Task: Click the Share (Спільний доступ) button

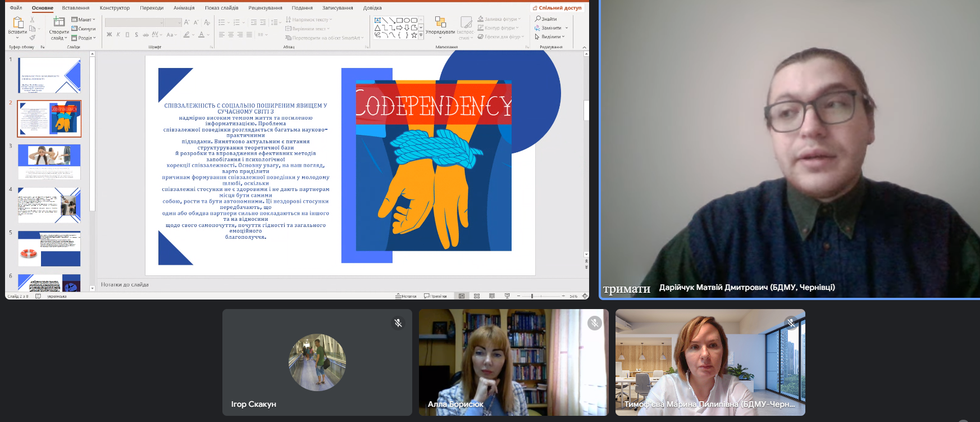Action: [x=557, y=8]
